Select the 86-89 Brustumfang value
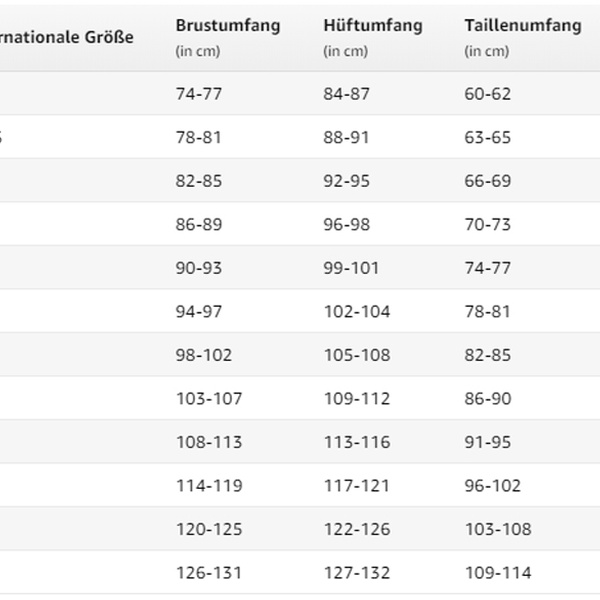Image resolution: width=600 pixels, height=600 pixels. click(x=196, y=225)
